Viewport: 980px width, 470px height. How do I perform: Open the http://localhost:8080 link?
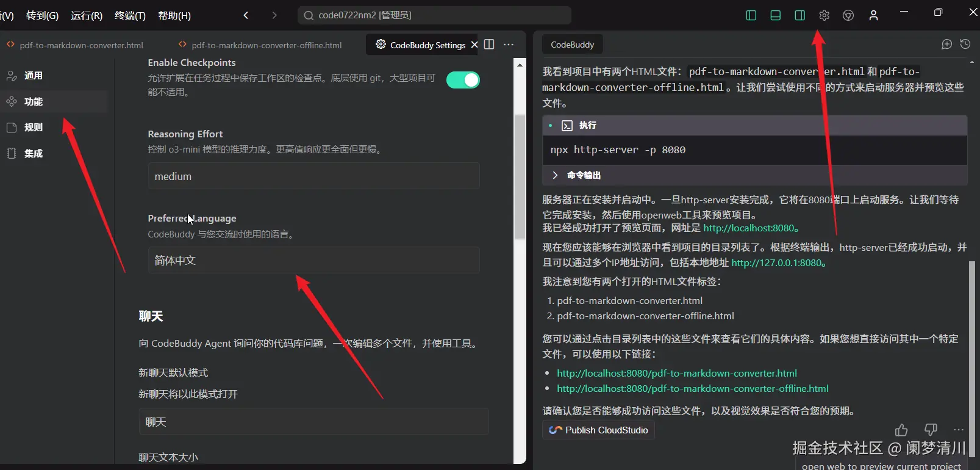tap(748, 228)
